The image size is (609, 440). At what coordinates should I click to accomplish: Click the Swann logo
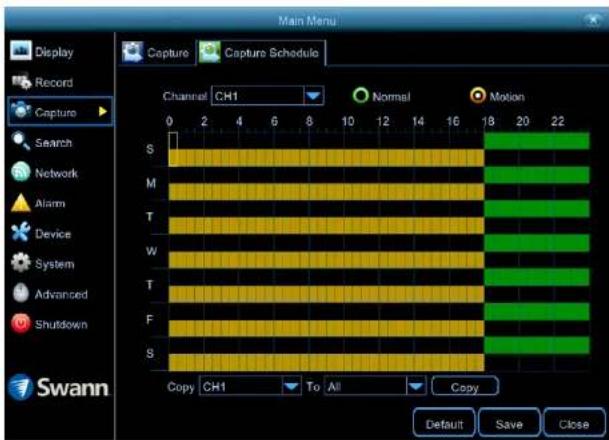click(x=58, y=387)
